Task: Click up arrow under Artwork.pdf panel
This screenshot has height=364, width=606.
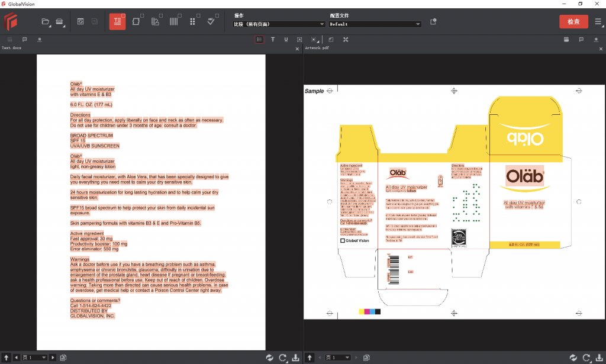Action: click(x=310, y=358)
